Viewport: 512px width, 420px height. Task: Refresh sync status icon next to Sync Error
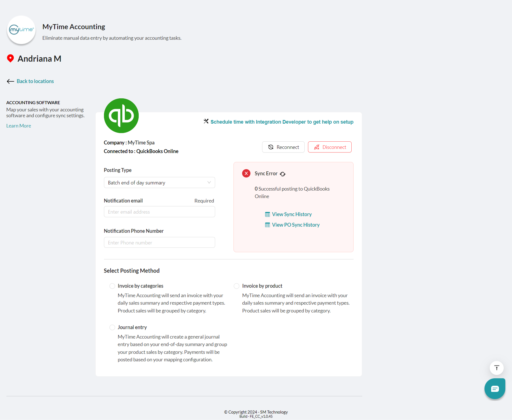coord(283,174)
